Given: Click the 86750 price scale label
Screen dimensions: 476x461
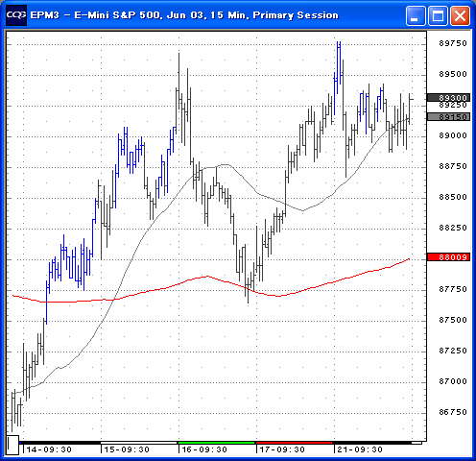Looking at the screenshot, I should [453, 412].
